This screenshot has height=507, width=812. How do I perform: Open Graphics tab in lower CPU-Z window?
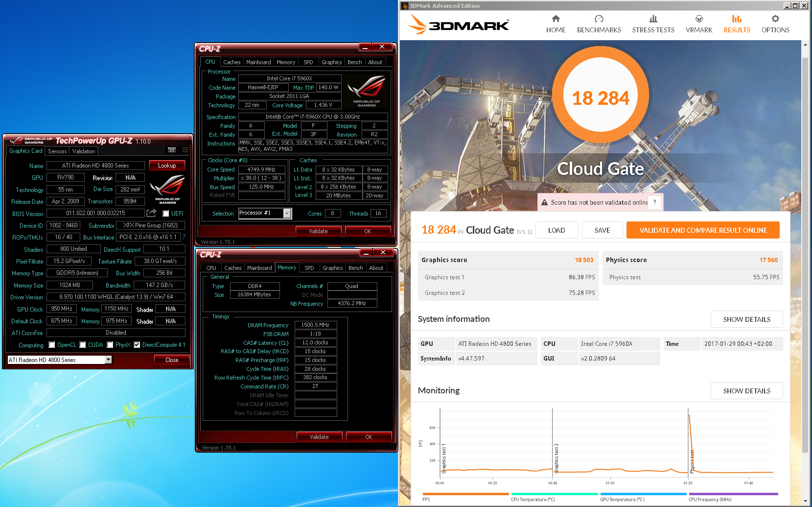click(x=332, y=268)
